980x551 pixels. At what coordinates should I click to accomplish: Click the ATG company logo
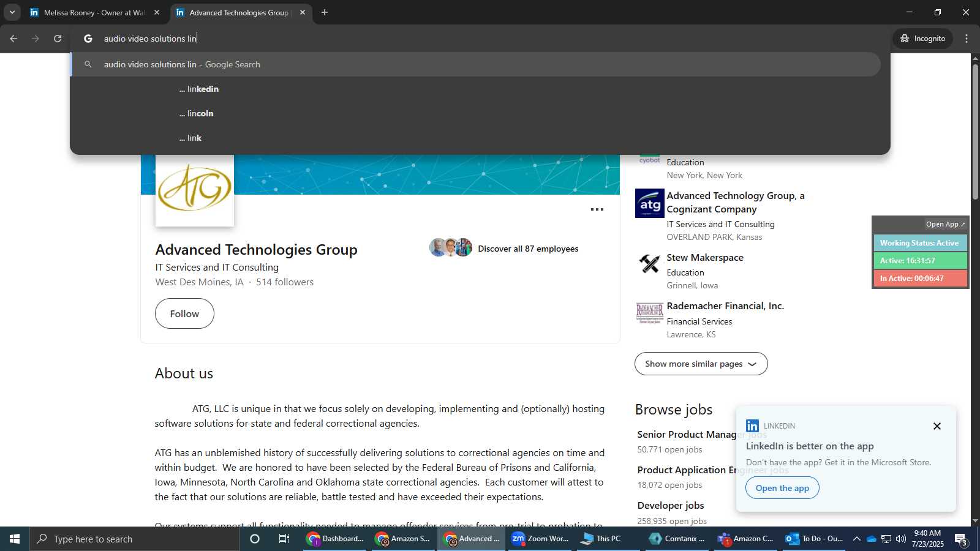pyautogui.click(x=195, y=189)
